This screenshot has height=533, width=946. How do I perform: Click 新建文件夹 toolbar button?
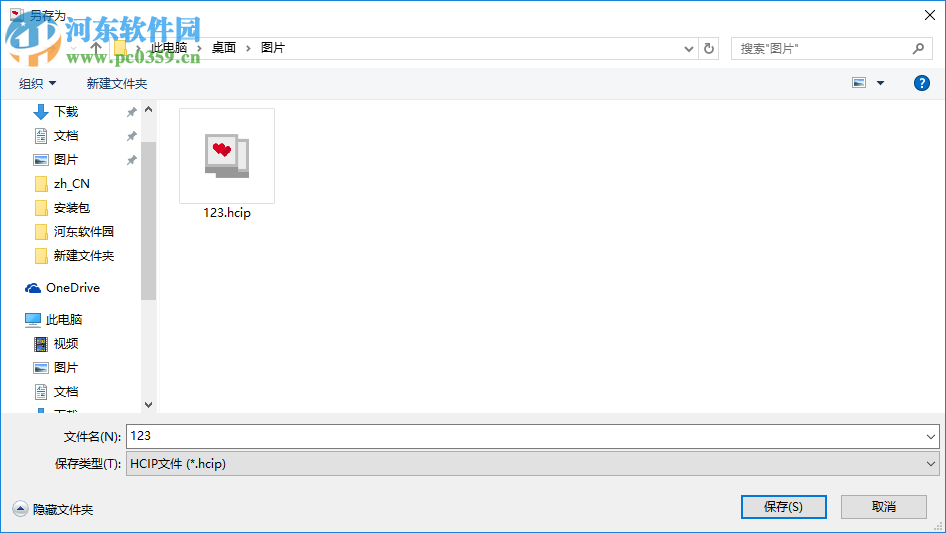(116, 83)
